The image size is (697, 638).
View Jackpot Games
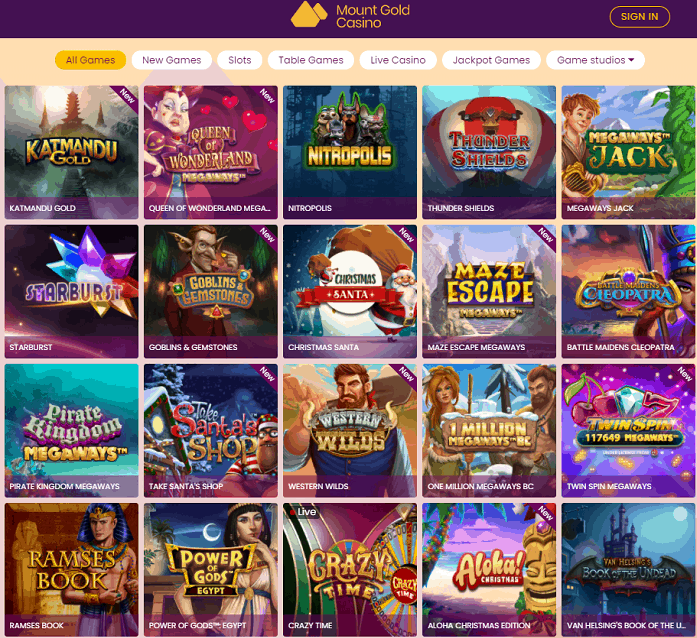tap(491, 60)
